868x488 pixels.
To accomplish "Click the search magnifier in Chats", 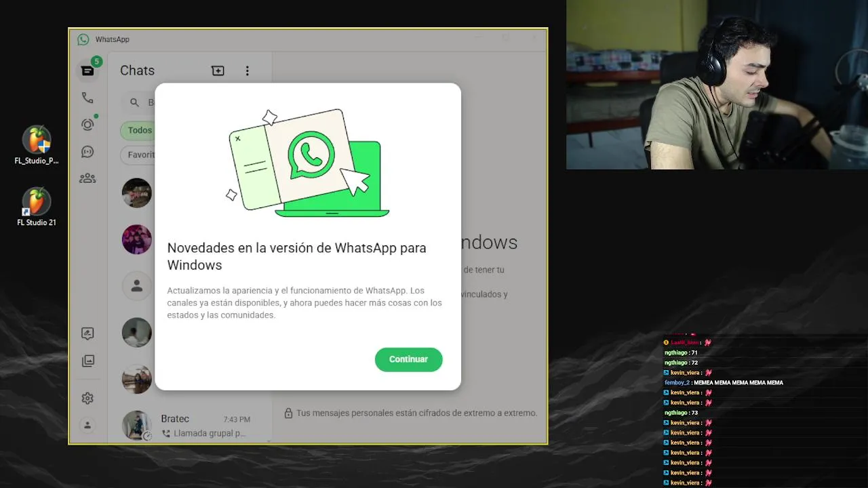I will coord(134,102).
